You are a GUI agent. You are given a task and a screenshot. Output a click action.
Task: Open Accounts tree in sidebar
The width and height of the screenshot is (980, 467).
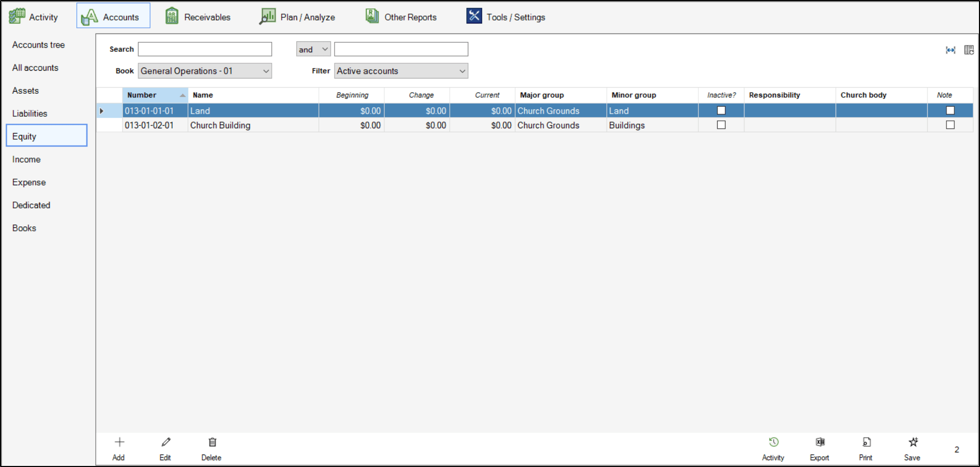[39, 45]
